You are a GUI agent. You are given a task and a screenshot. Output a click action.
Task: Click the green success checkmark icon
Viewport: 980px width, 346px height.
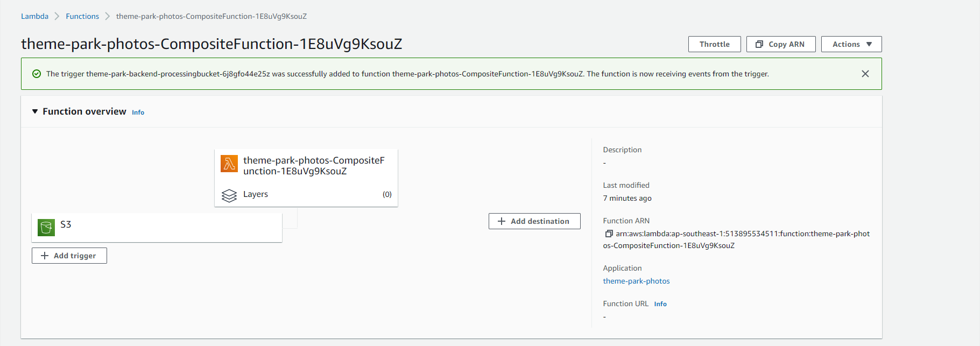tap(37, 74)
